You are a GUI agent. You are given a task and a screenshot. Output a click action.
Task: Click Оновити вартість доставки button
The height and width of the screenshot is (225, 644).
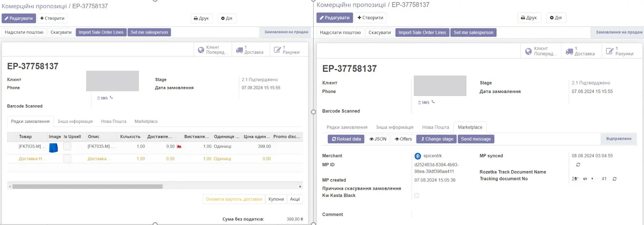pyautogui.click(x=234, y=199)
